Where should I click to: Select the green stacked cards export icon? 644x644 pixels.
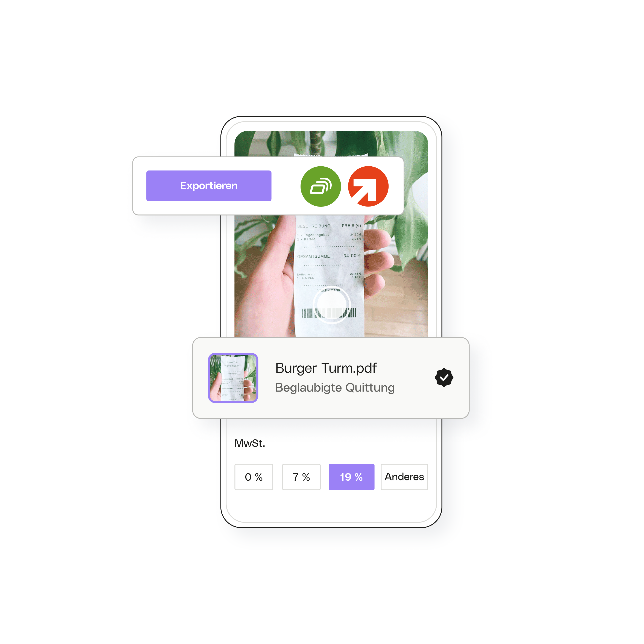(x=321, y=186)
